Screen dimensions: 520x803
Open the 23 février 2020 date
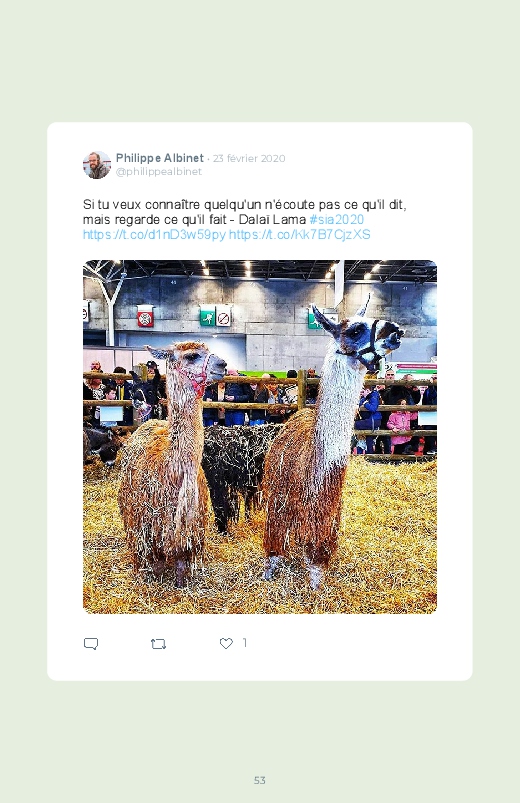249,158
